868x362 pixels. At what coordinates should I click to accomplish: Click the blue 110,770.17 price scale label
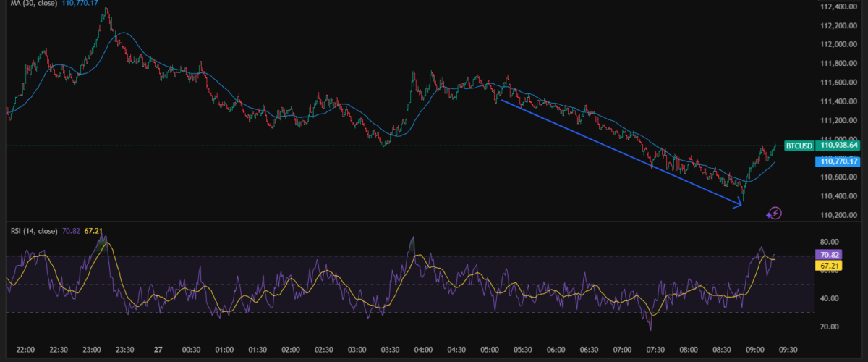(x=839, y=161)
